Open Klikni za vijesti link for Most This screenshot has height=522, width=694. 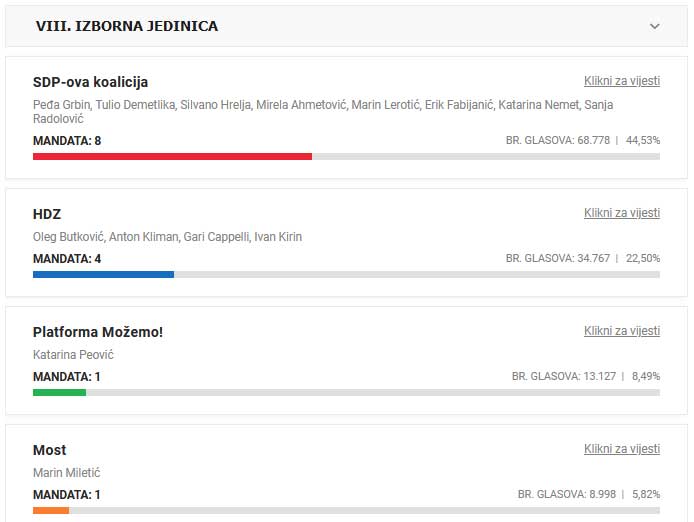[x=621, y=449]
